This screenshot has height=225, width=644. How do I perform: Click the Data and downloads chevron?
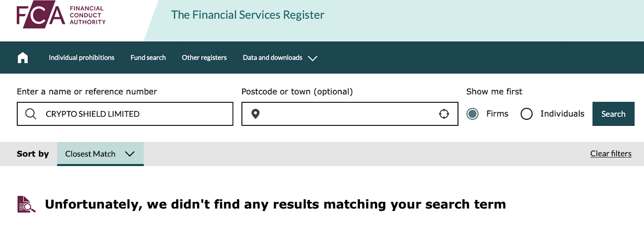[x=313, y=58]
